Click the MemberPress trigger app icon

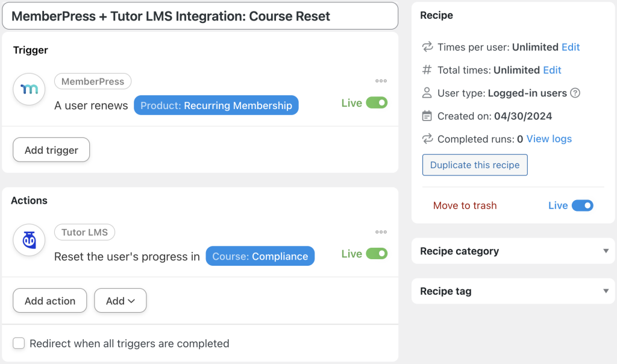tap(28, 89)
